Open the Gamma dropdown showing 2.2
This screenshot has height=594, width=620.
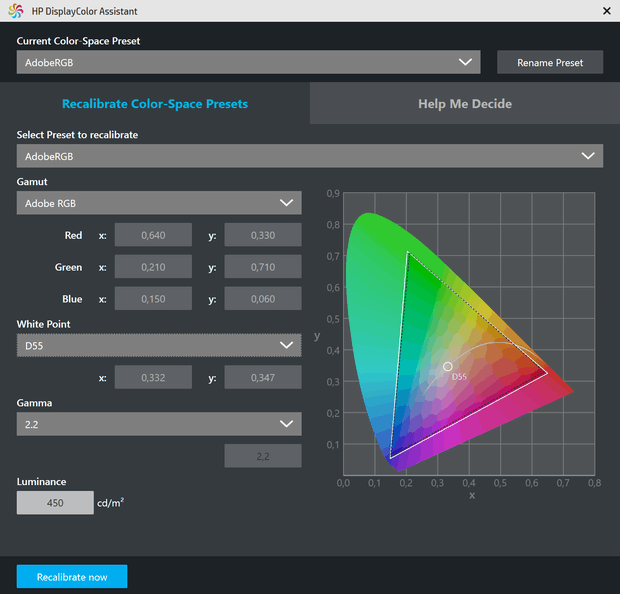[159, 424]
